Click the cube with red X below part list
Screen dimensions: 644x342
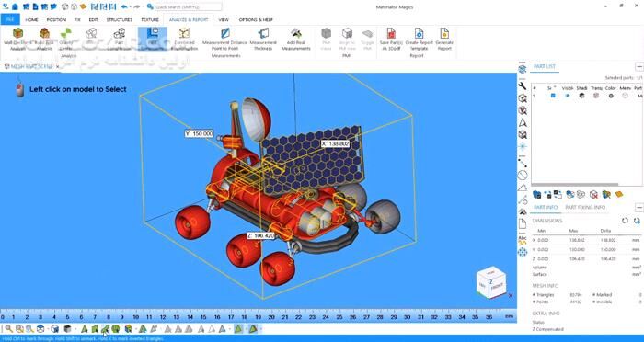pos(593,194)
